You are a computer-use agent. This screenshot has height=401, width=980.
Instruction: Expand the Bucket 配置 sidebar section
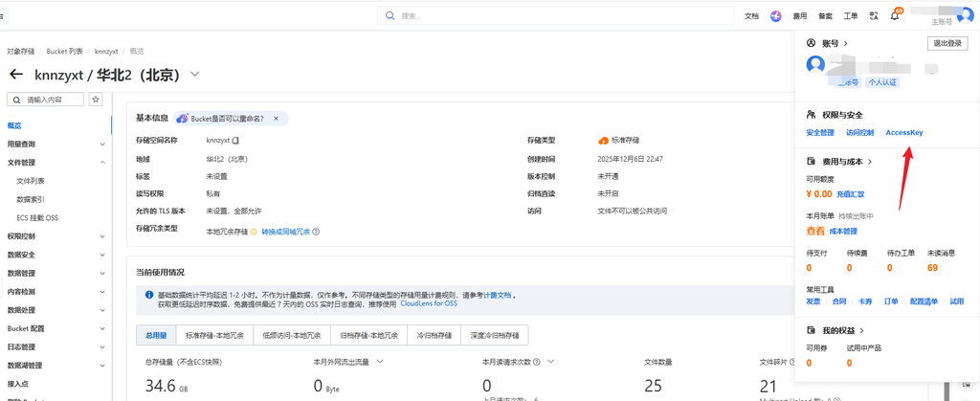tap(102, 328)
